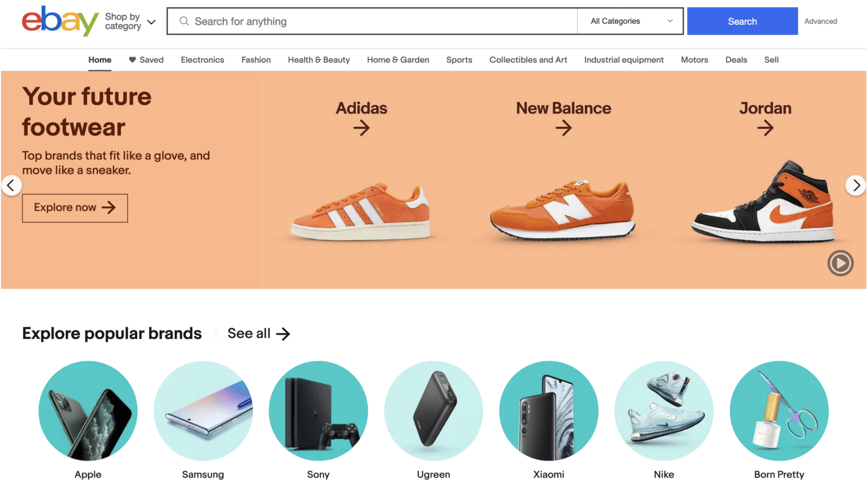This screenshot has width=868, height=490.
Task: Open the Sony PlayStation brand circle
Action: pyautogui.click(x=318, y=411)
